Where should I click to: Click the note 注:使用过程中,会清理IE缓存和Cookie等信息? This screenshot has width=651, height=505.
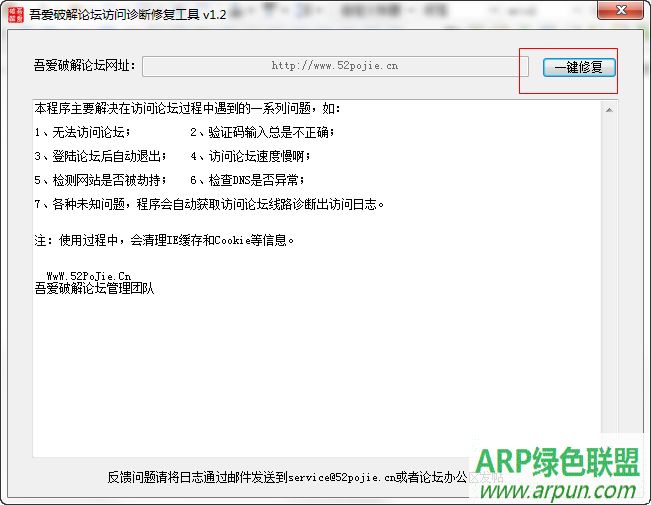(164, 240)
